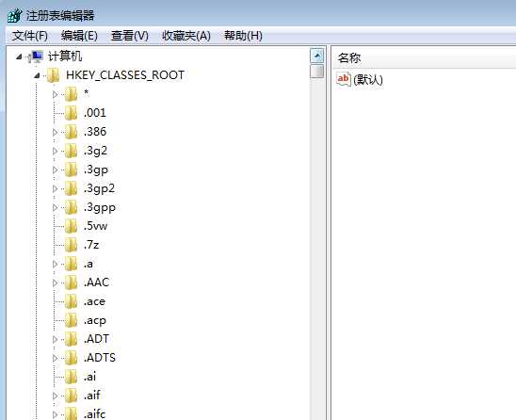Expand the .3gp2 key
516x420 pixels.
point(55,188)
